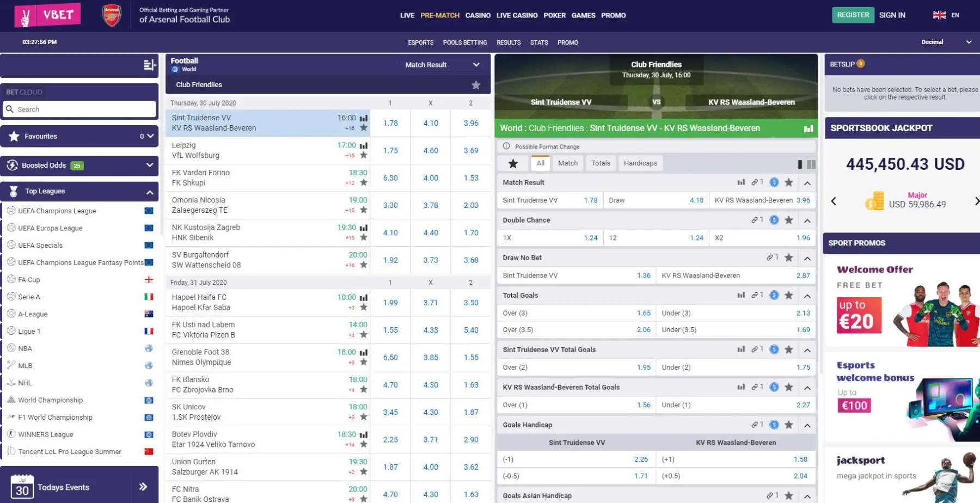
Task: Click the Possible Format Change info icon
Action: 506,146
